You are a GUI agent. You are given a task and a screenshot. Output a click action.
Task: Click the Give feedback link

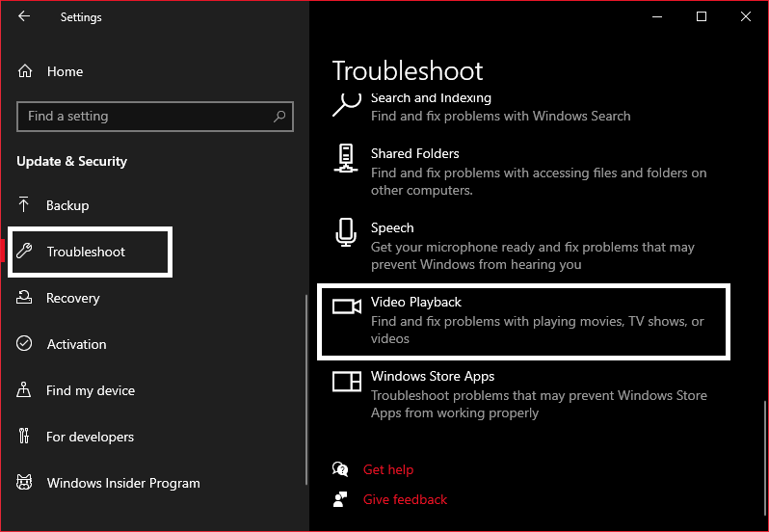coord(405,499)
